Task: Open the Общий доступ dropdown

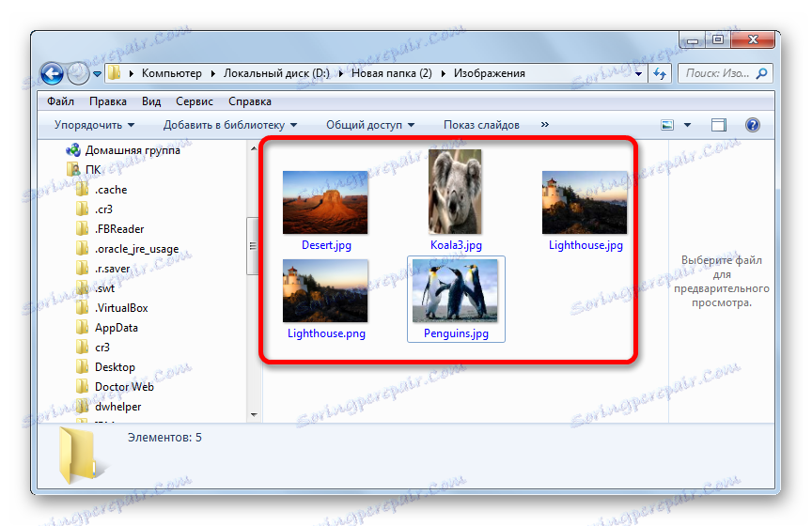Action: tap(370, 125)
